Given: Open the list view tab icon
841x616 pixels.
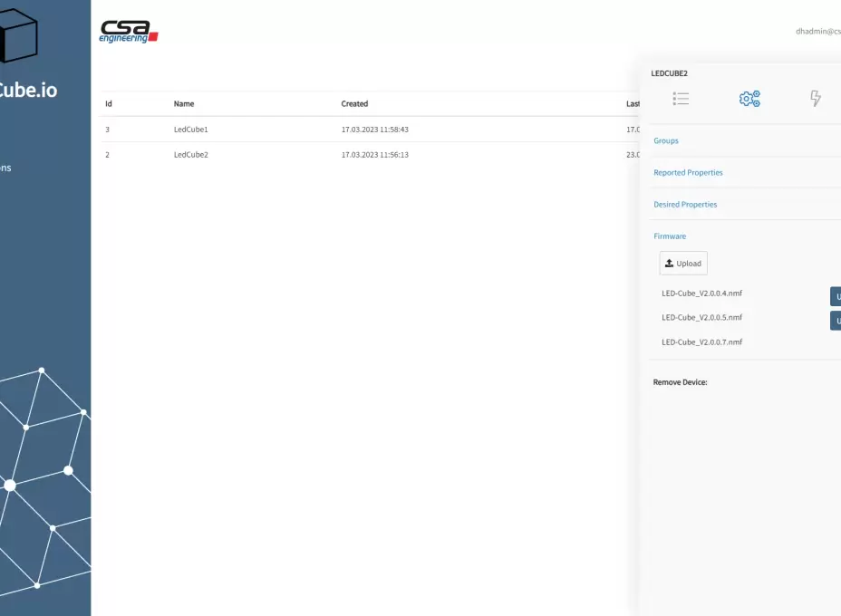Looking at the screenshot, I should pyautogui.click(x=681, y=99).
